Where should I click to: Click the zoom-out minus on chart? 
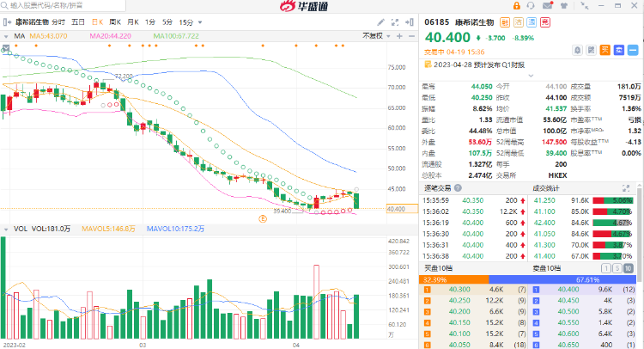pos(411,36)
